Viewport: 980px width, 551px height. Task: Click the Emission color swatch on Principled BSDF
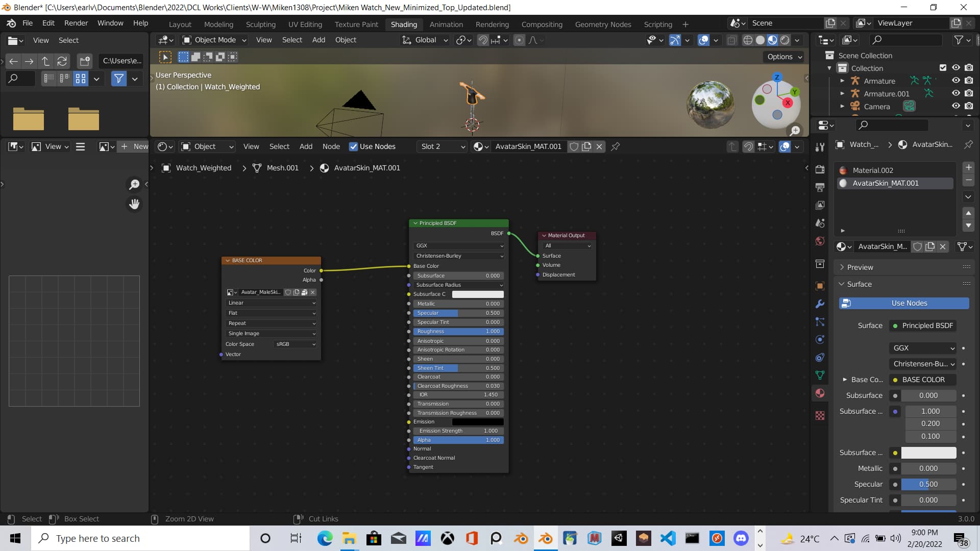click(x=478, y=422)
